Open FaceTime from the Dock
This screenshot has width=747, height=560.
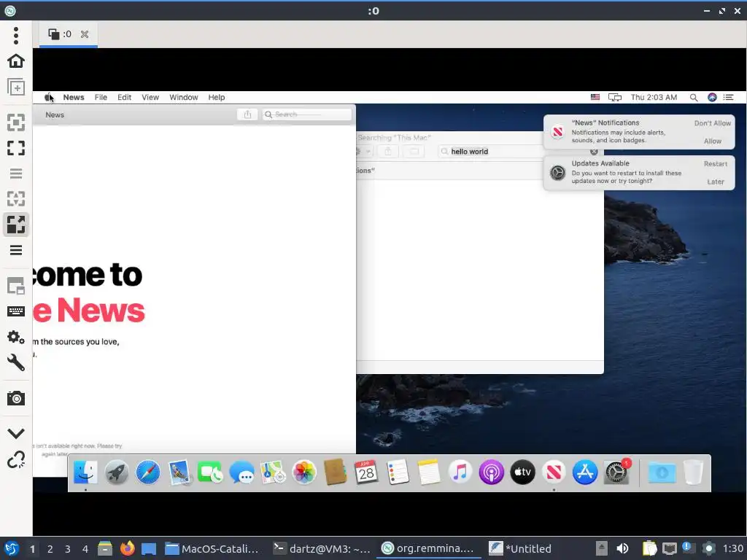(209, 472)
